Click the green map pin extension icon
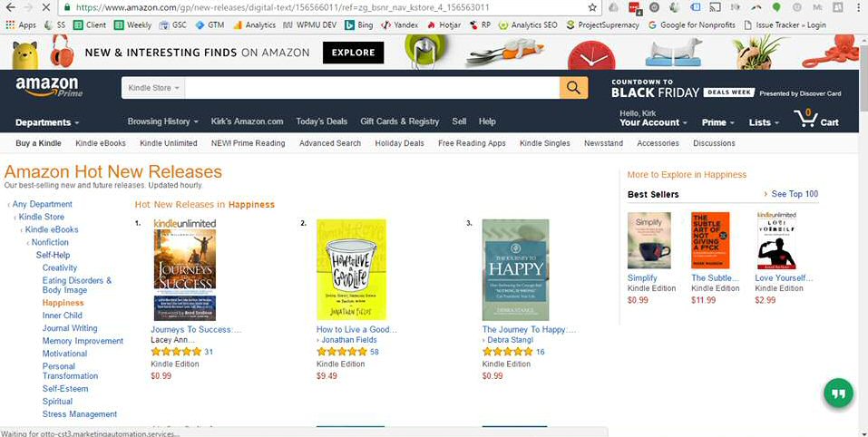868x437 pixels. click(x=776, y=7)
